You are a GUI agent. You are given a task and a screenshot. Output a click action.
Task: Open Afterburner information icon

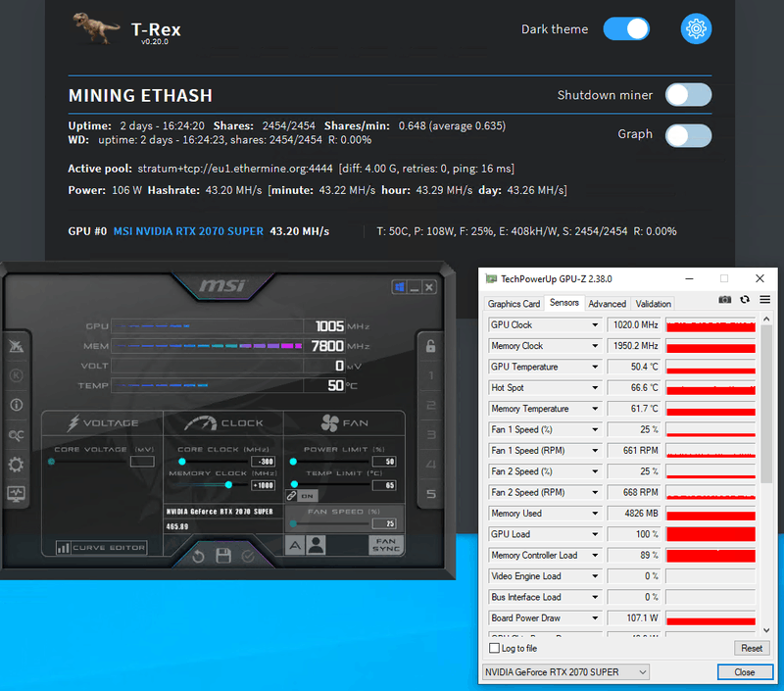[16, 405]
